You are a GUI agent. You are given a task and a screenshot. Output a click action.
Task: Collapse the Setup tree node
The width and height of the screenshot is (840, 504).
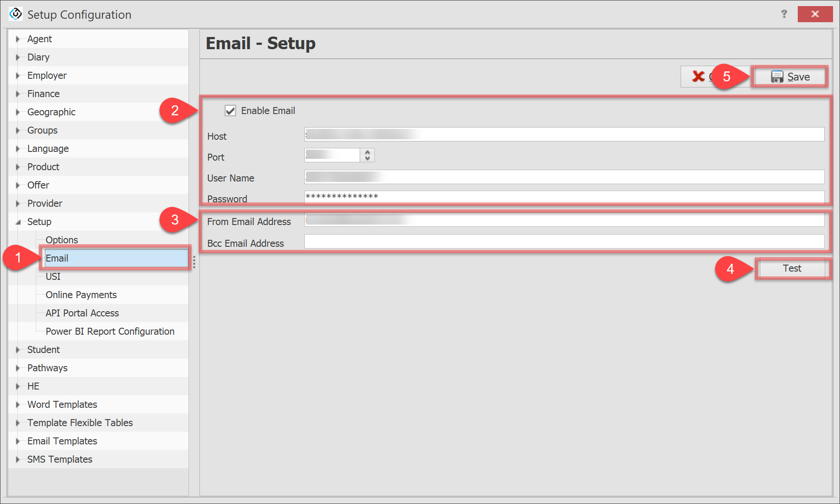[x=18, y=222]
